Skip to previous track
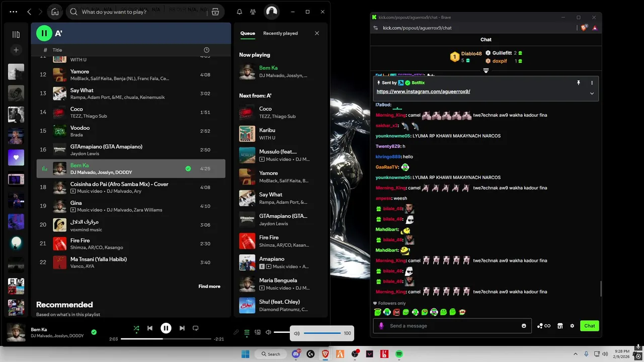This screenshot has width=644, height=362. point(150,328)
